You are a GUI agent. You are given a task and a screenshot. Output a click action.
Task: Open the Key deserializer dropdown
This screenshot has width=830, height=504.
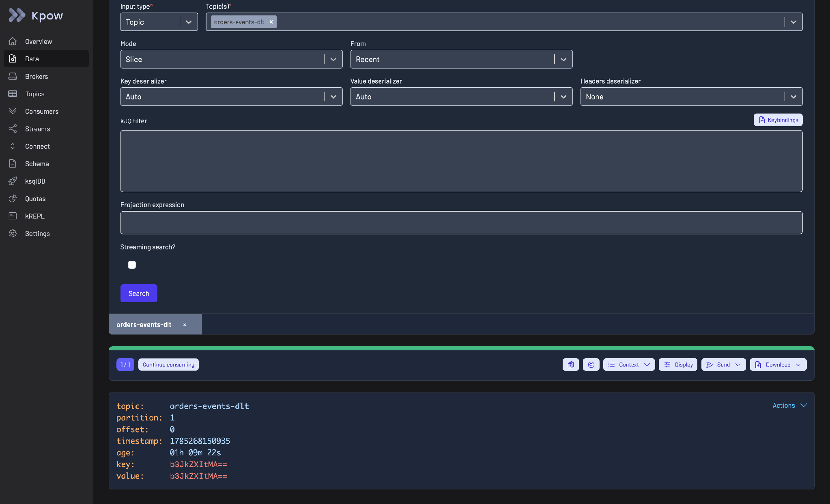coord(231,97)
